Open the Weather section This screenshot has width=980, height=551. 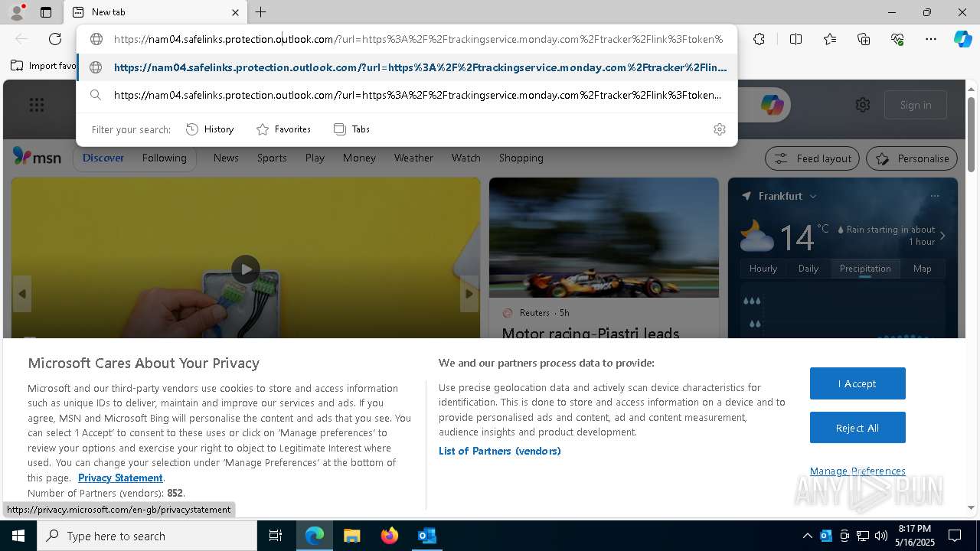(413, 158)
